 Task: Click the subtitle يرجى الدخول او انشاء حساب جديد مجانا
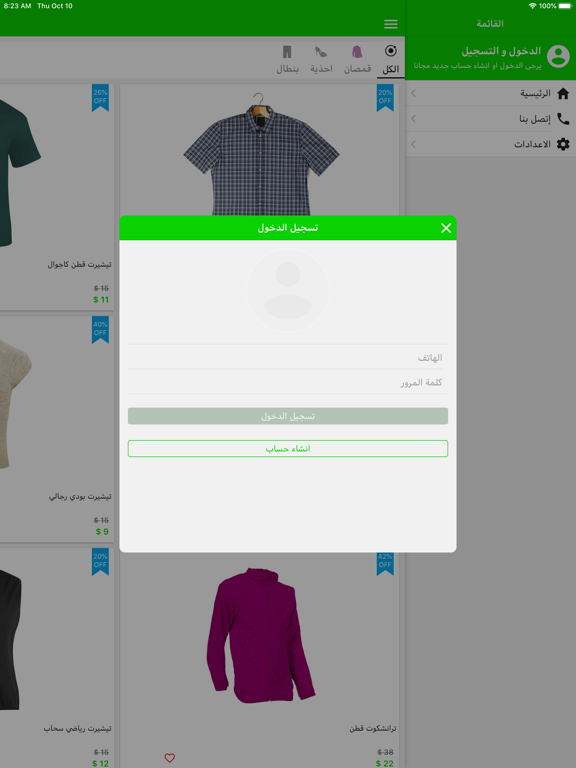478,66
